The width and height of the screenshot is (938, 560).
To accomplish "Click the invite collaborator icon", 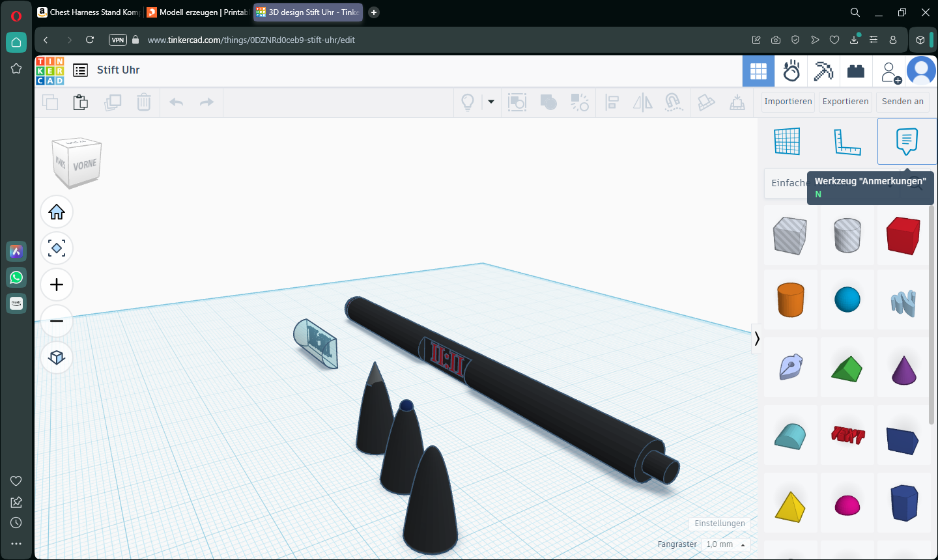I will click(889, 72).
